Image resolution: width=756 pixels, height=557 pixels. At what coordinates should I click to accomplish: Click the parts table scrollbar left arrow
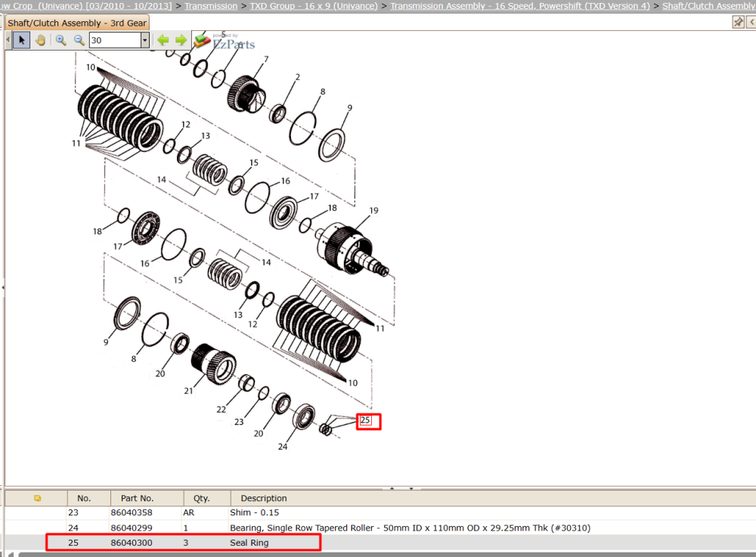point(11,555)
